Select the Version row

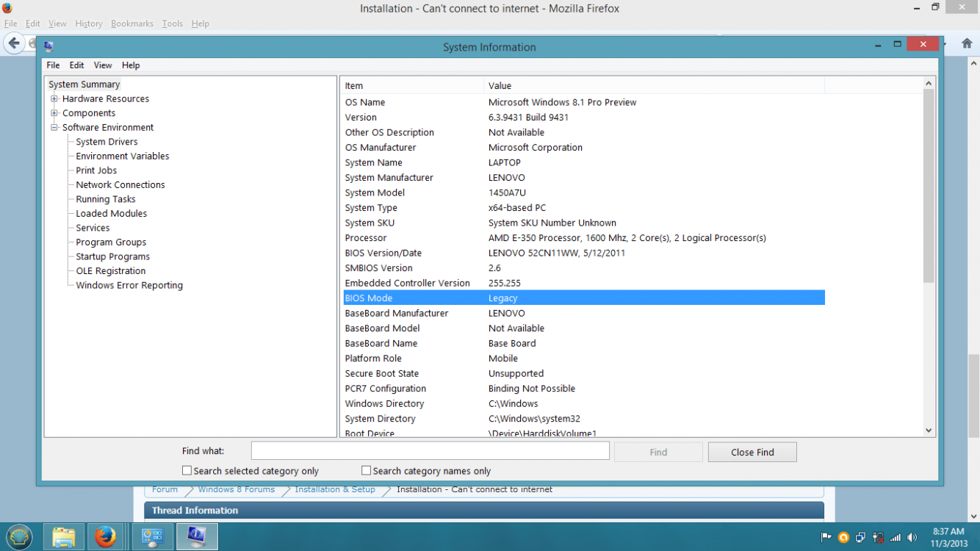584,117
